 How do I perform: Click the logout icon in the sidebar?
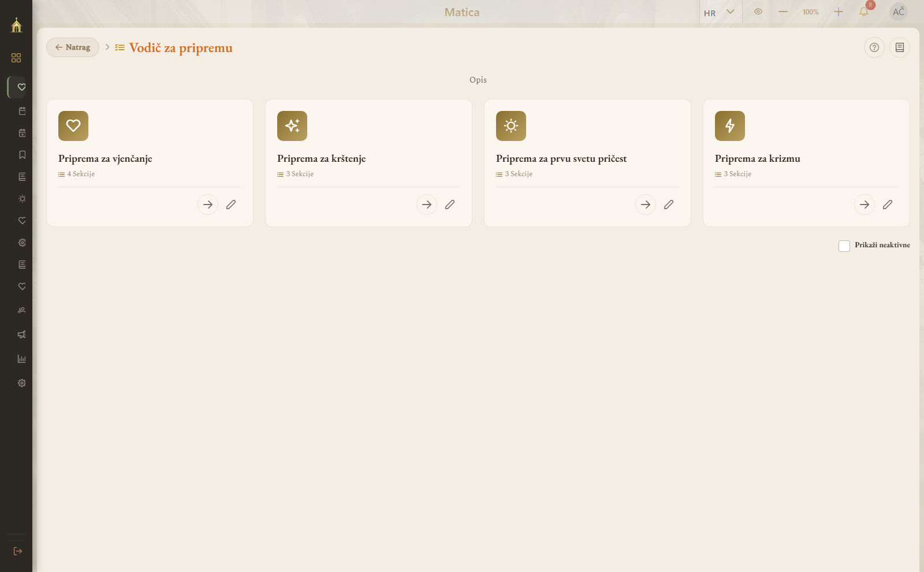(18, 551)
